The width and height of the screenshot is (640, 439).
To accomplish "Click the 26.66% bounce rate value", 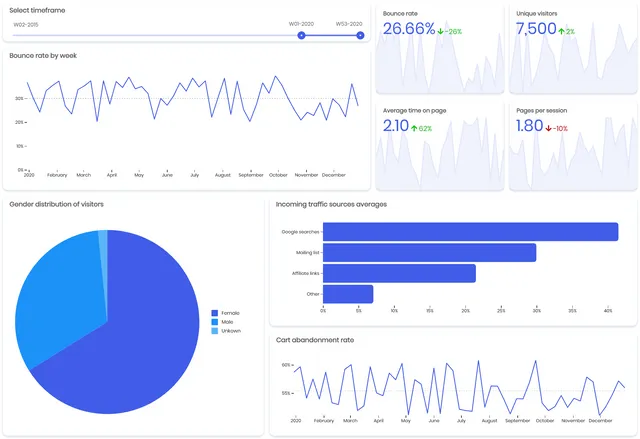I will point(409,29).
